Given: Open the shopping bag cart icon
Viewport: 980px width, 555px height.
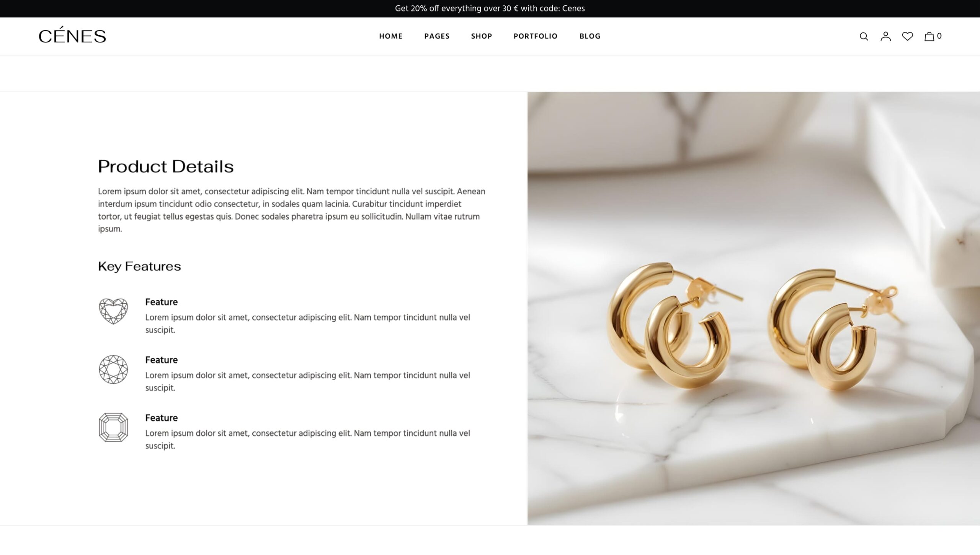Looking at the screenshot, I should [x=933, y=36].
